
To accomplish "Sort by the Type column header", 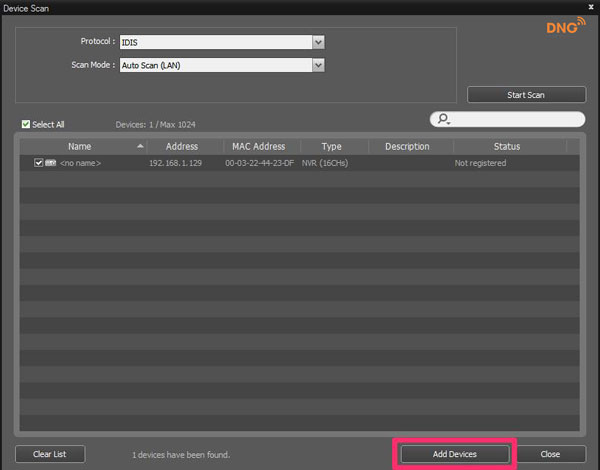I will [x=334, y=147].
